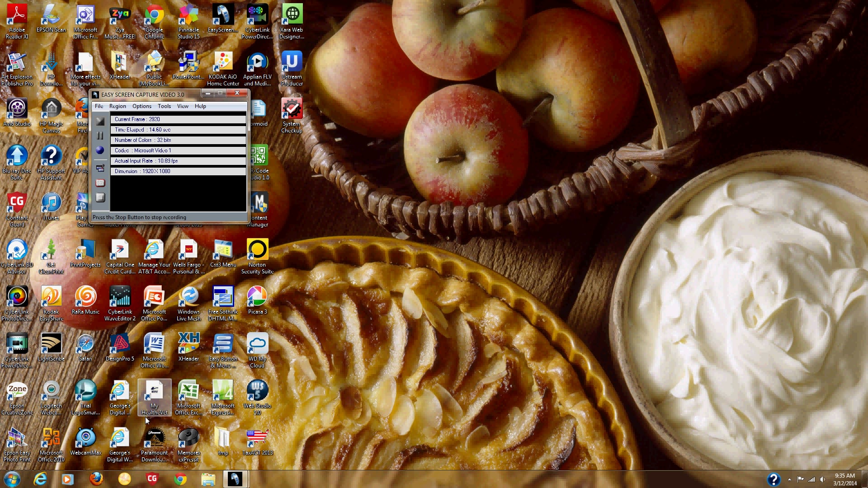Select the Web Studio 5.0 desktop icon
The height and width of the screenshot is (488, 868).
click(257, 398)
